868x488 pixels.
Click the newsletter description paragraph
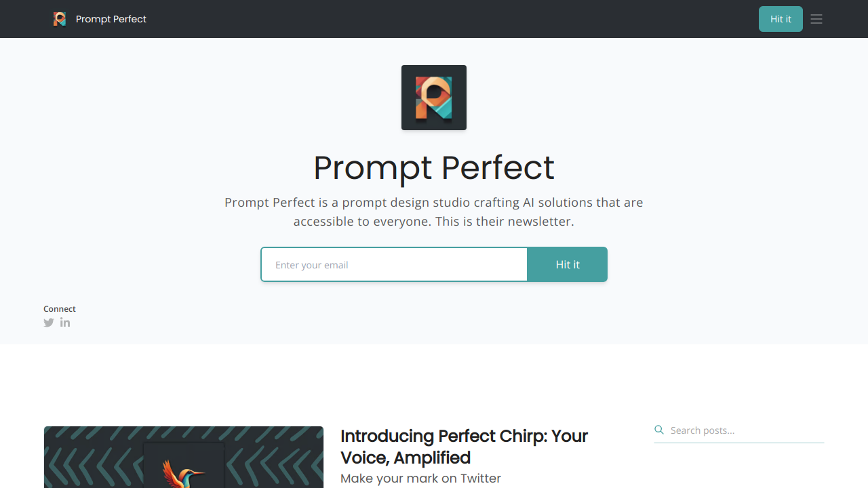coord(434,212)
